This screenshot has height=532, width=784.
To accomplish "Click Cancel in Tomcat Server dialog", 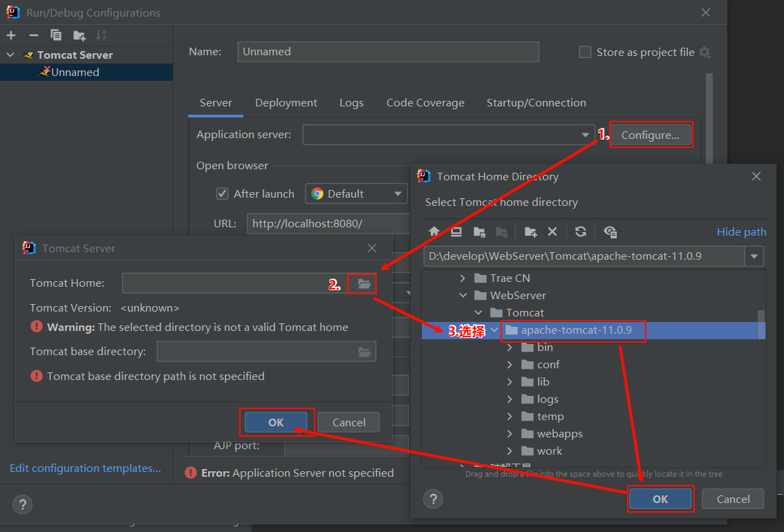I will [x=349, y=423].
